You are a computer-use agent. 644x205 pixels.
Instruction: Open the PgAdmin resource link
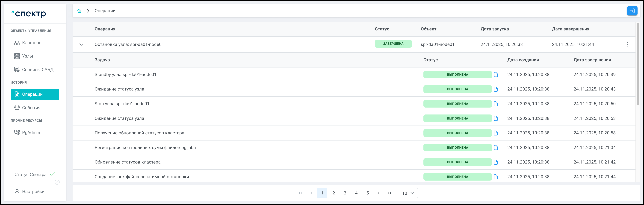31,132
